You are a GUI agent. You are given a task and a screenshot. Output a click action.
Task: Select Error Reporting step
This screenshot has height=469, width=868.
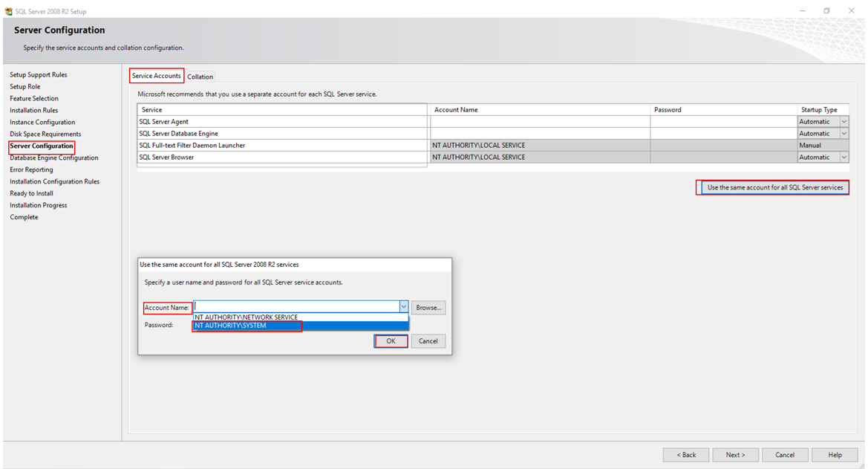[31, 169]
